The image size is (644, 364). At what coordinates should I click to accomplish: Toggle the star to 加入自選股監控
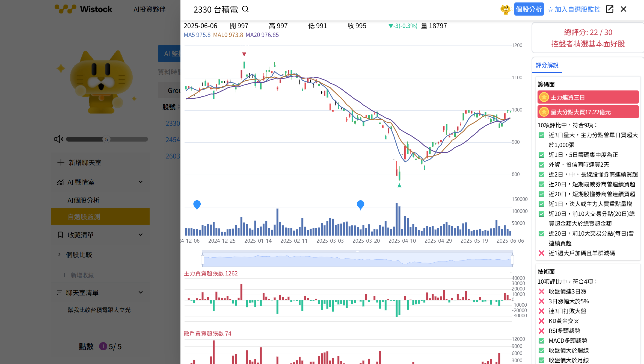click(550, 9)
